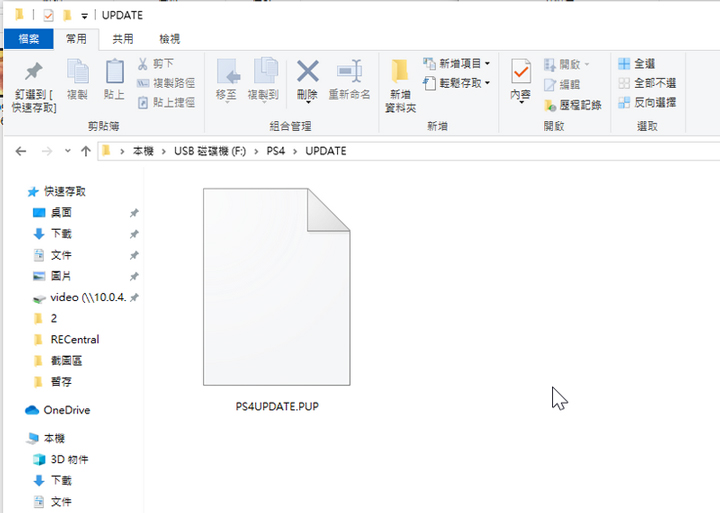
Task: Expand the chevron after 本機 in path
Action: (163, 151)
